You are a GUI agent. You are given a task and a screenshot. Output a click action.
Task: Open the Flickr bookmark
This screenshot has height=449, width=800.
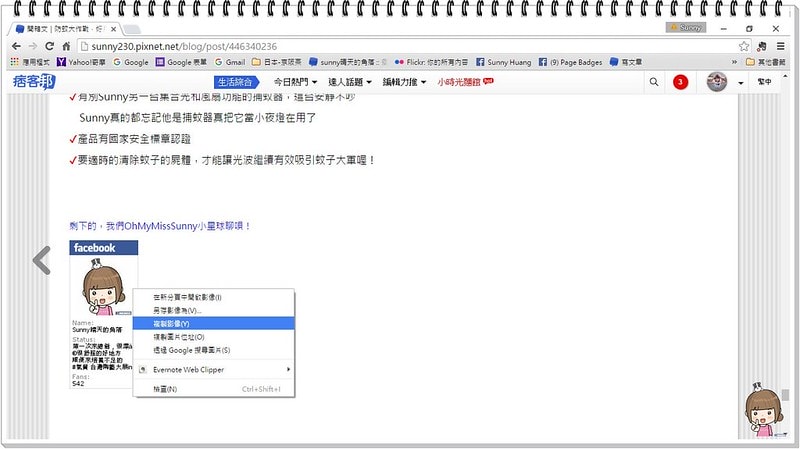click(x=431, y=62)
